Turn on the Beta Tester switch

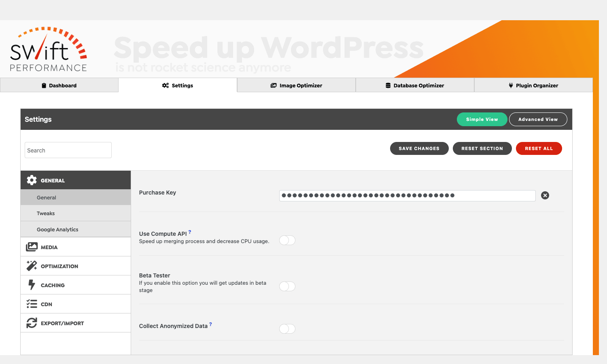pyautogui.click(x=287, y=286)
